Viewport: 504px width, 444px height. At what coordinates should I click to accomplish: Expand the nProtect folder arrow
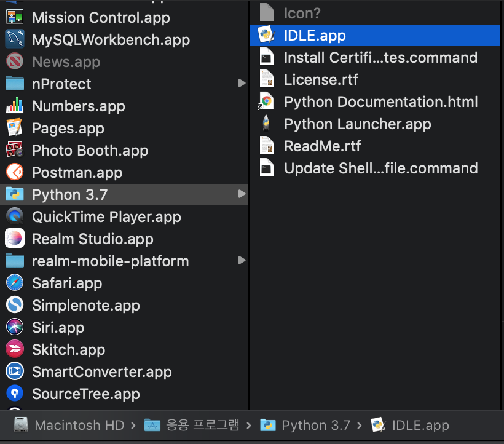click(242, 84)
